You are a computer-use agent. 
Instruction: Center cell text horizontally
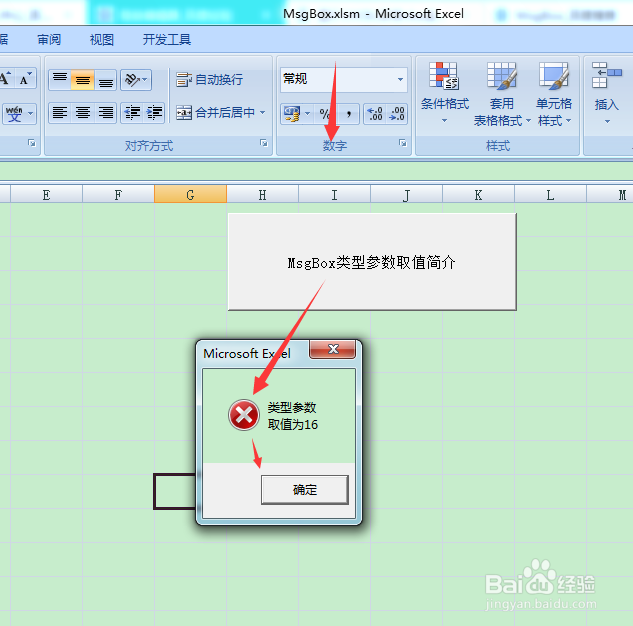(83, 113)
